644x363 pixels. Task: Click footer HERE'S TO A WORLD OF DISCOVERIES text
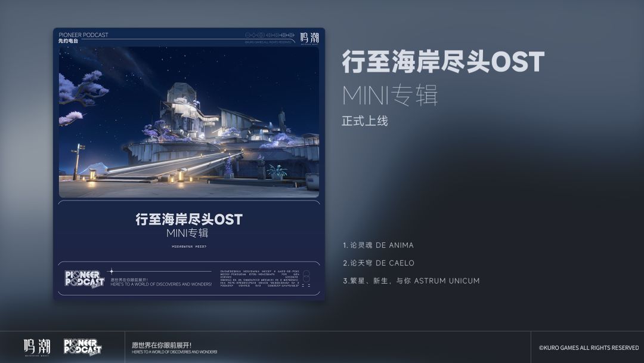(174, 352)
